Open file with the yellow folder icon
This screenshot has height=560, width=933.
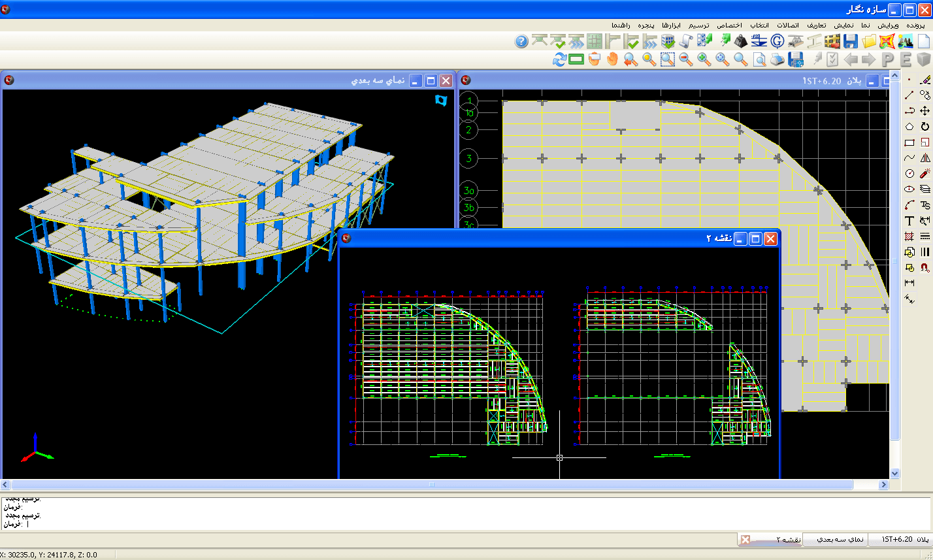click(x=868, y=41)
